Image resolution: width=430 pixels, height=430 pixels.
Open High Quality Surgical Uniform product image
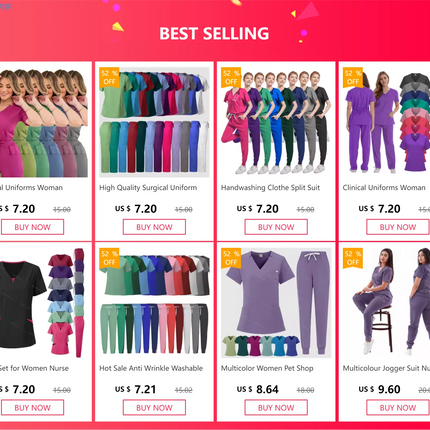point(154,122)
